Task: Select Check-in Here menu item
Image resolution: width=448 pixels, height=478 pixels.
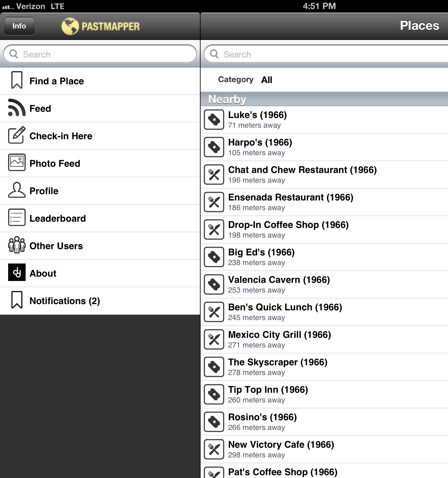Action: (x=100, y=136)
